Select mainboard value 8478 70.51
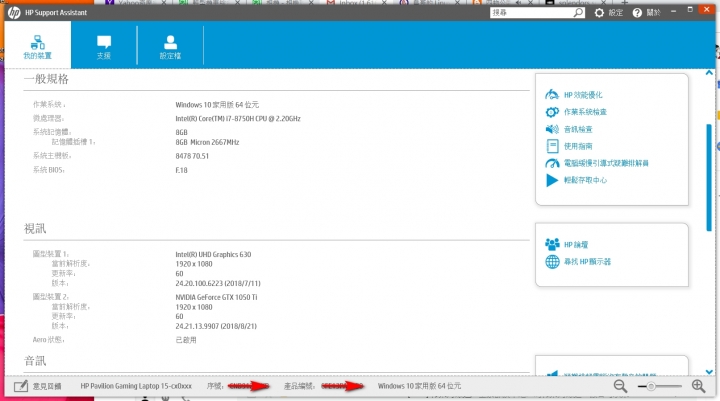The image size is (720, 401). [x=192, y=156]
